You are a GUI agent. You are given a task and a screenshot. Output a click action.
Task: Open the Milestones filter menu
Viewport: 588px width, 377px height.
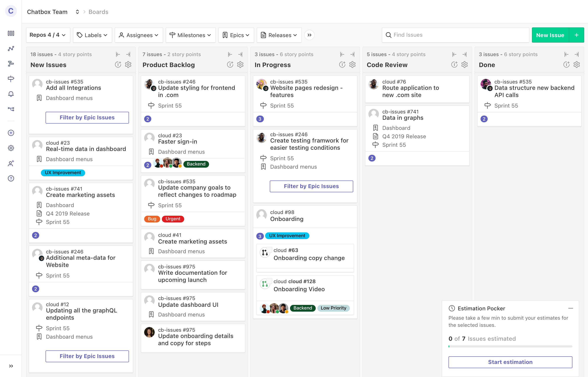190,35
